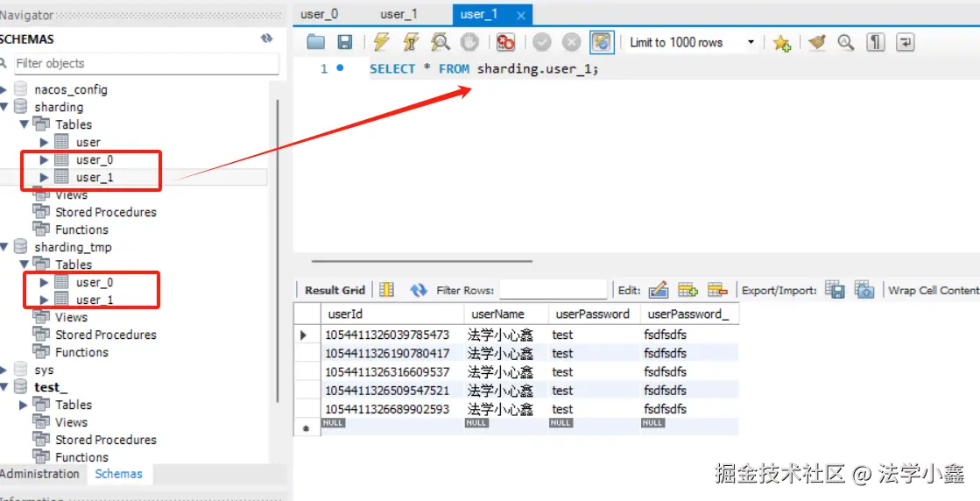980x501 pixels.
Task: Save the script to a file
Action: click(x=345, y=42)
